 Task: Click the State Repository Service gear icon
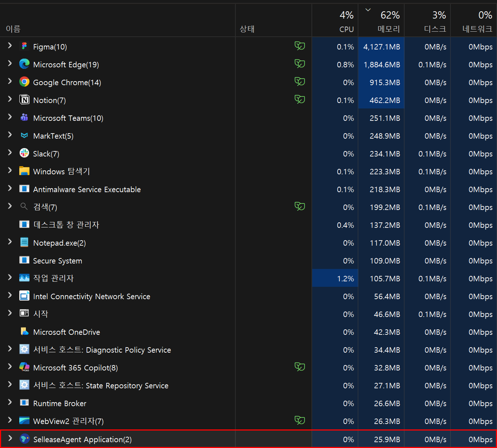pos(24,385)
